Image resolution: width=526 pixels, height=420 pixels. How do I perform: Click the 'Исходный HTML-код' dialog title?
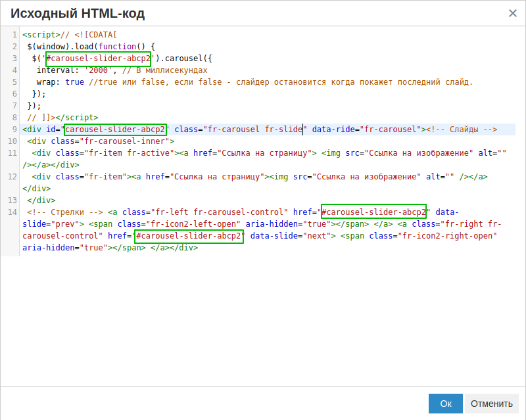[x=78, y=13]
